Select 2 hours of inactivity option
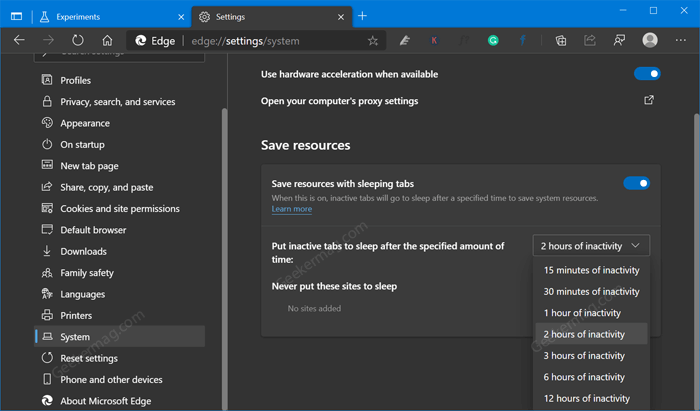Viewport: 700px width, 411px height. click(591, 334)
